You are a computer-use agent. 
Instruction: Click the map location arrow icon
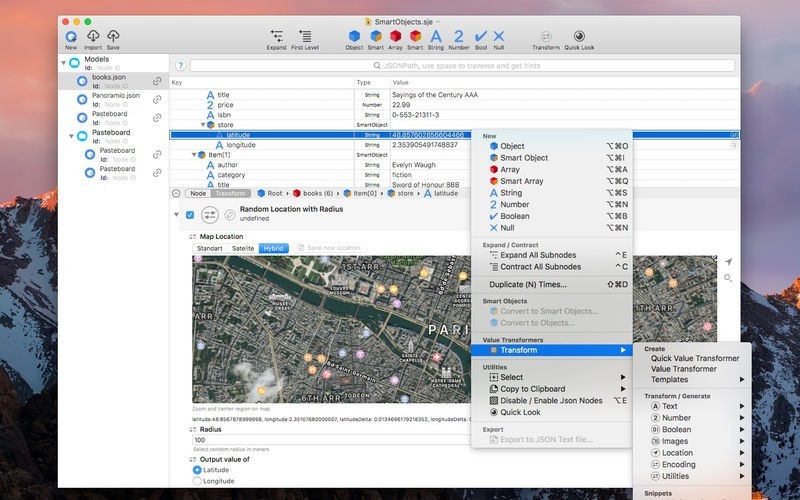[728, 262]
